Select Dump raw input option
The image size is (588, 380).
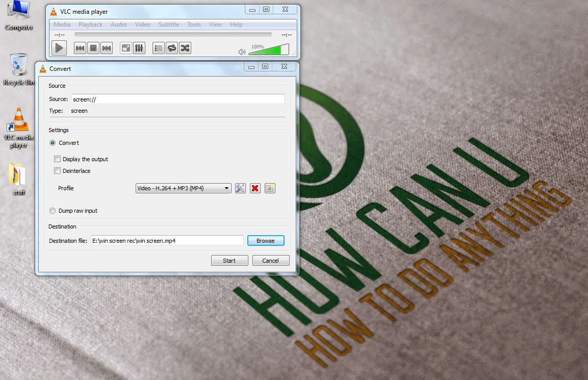tap(53, 211)
